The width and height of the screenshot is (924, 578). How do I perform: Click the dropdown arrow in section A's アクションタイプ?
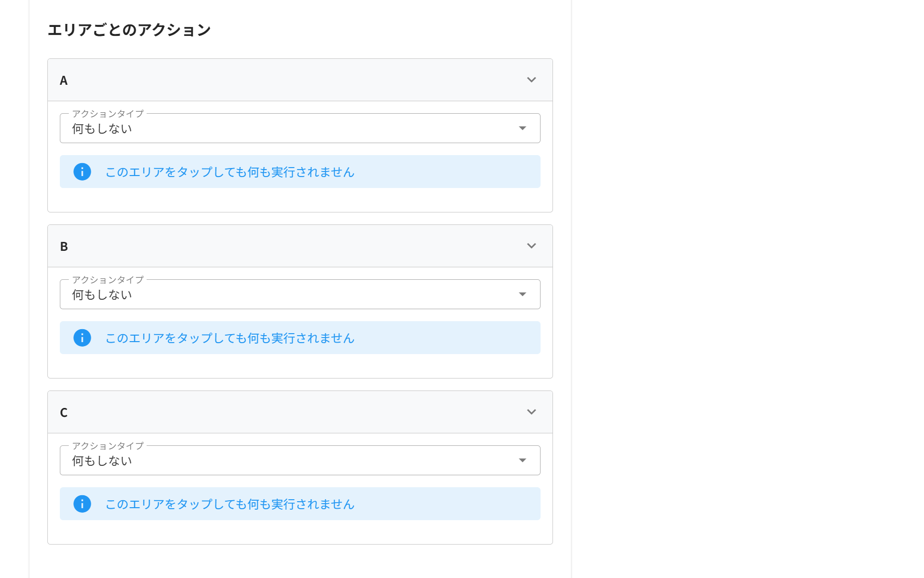522,128
